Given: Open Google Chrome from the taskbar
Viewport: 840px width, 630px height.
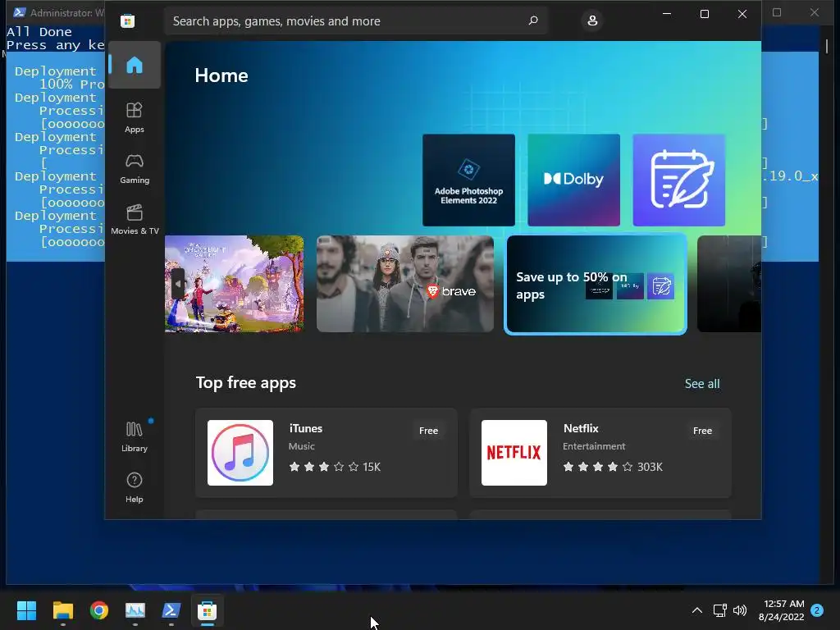Looking at the screenshot, I should (99, 610).
